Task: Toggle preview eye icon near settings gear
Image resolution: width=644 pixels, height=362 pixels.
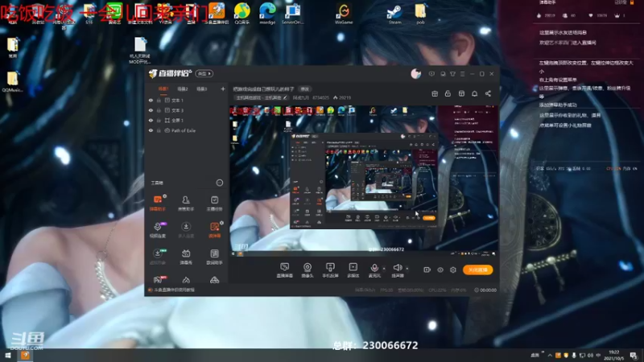Action: click(x=440, y=269)
